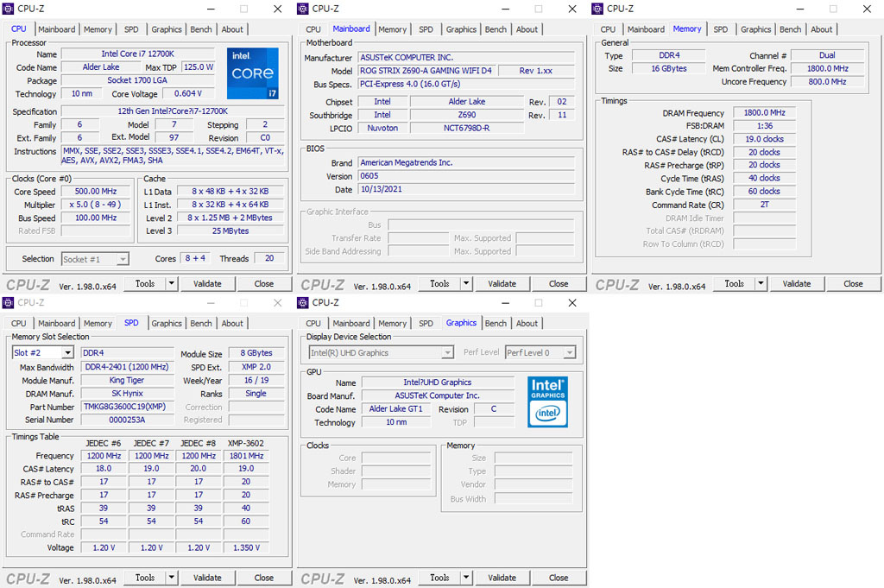This screenshot has height=588, width=884.
Task: Click the Tools button in the Memory window
Action: click(x=735, y=283)
